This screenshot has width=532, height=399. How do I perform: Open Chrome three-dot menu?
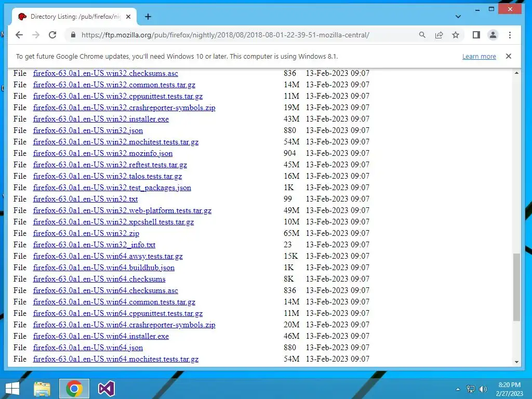point(510,35)
